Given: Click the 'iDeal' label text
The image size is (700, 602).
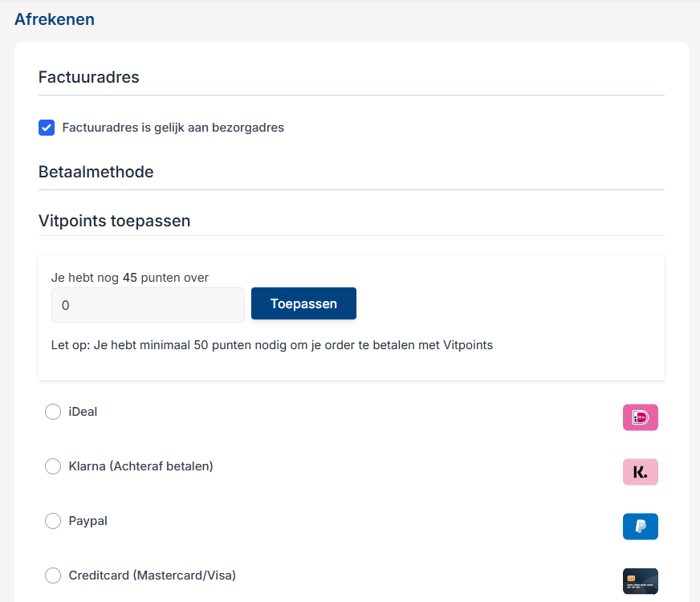Looking at the screenshot, I should coord(83,412).
